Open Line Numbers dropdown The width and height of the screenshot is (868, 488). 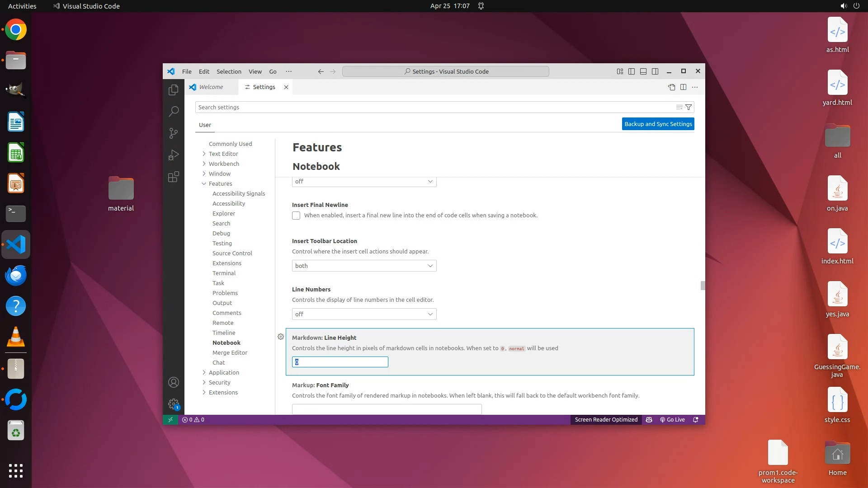(364, 314)
